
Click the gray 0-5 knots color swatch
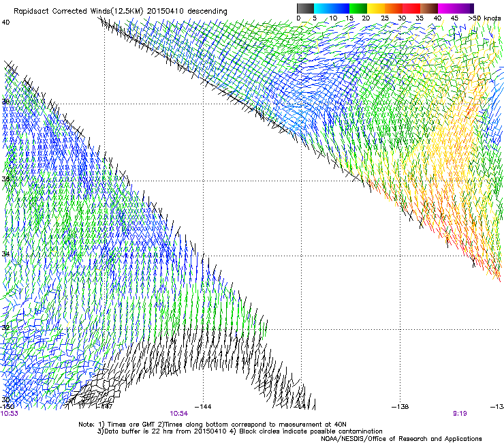(305, 8)
